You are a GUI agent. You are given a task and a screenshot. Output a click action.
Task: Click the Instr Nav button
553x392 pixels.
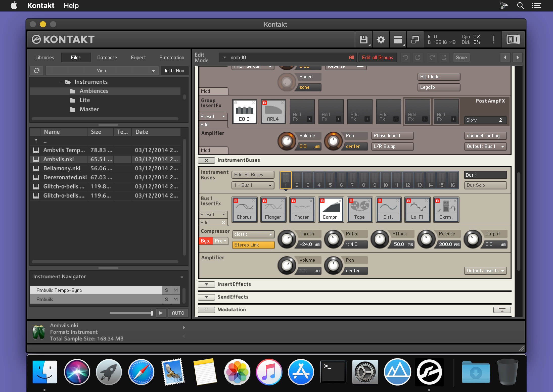174,70
